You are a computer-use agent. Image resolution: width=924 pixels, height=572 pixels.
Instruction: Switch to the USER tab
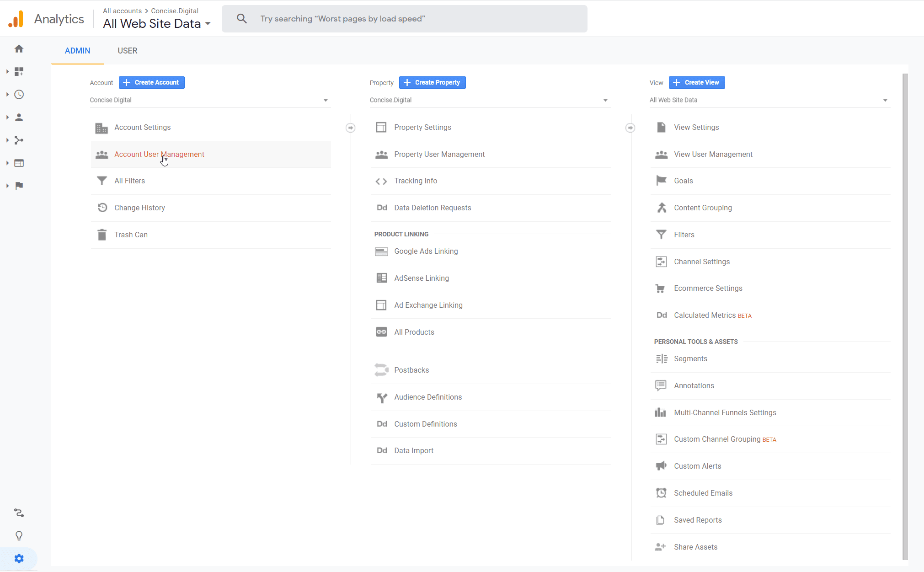127,51
